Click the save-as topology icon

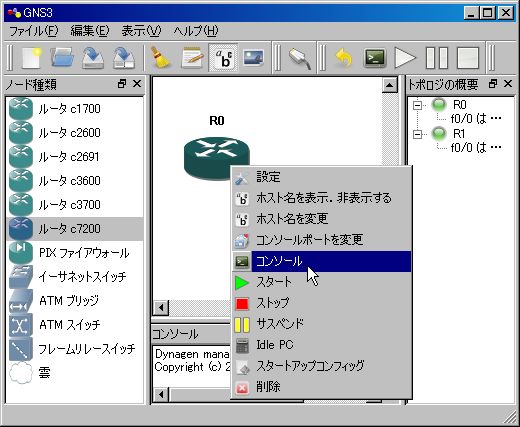124,58
